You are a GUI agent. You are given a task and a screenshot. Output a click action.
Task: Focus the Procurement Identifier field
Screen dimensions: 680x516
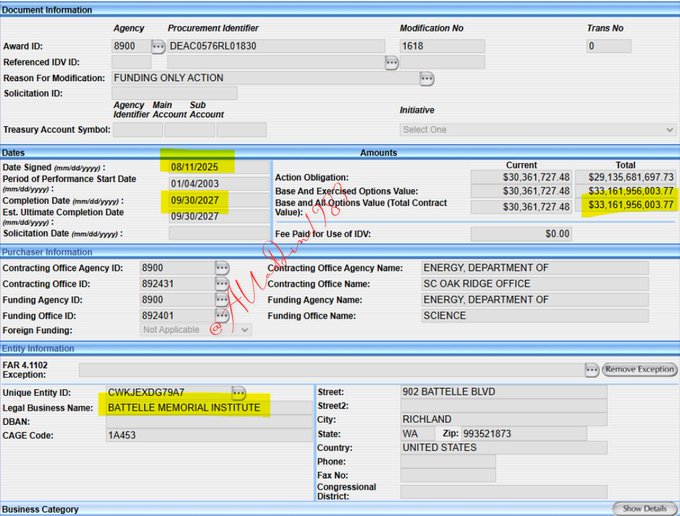point(275,46)
